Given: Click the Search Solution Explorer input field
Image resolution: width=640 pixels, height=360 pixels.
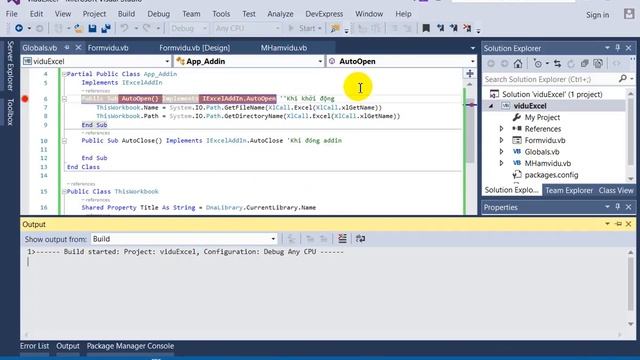Looking at the screenshot, I should point(549,79).
